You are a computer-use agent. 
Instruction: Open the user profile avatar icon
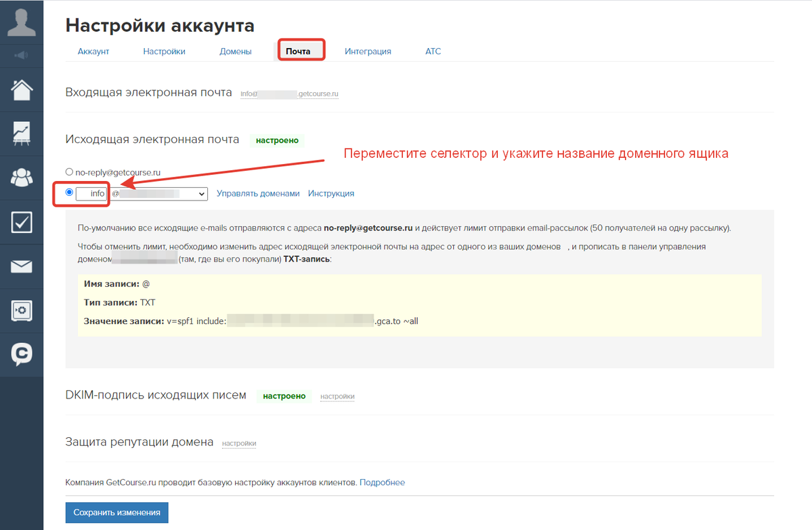21,22
